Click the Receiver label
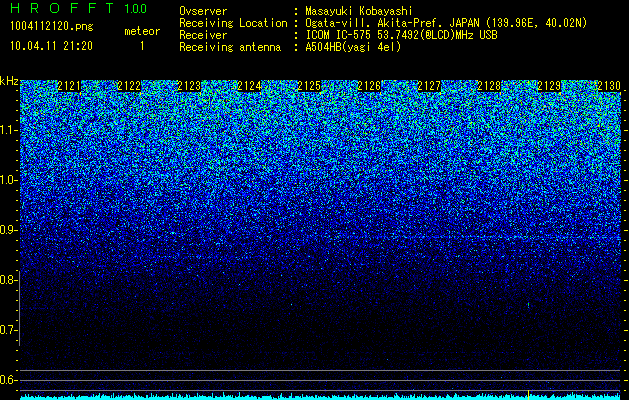This screenshot has height=400, width=629. (x=203, y=35)
